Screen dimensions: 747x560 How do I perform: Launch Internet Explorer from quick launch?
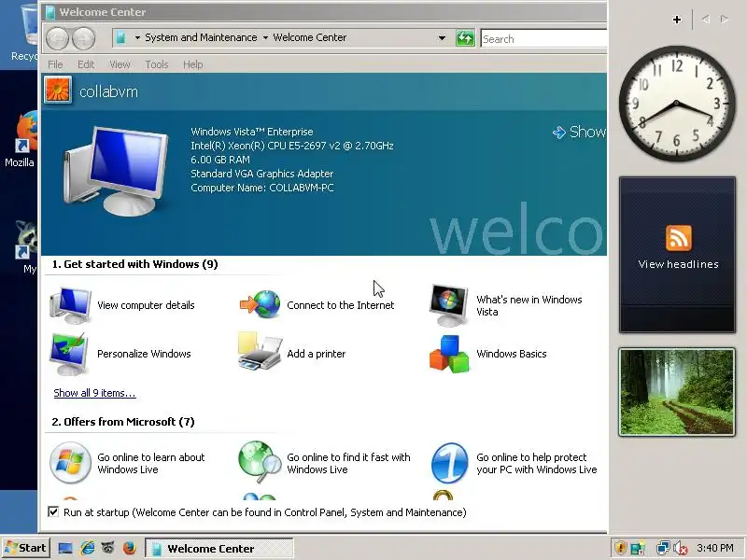[87, 548]
